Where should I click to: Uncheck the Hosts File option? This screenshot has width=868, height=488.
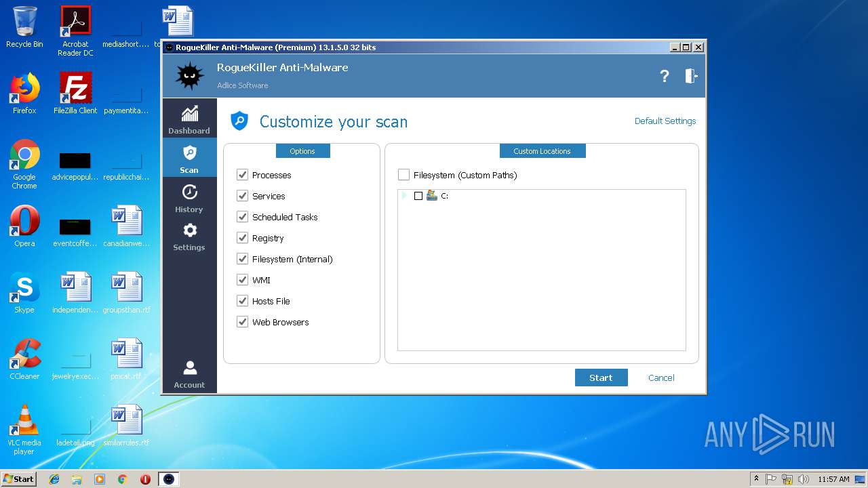click(242, 301)
